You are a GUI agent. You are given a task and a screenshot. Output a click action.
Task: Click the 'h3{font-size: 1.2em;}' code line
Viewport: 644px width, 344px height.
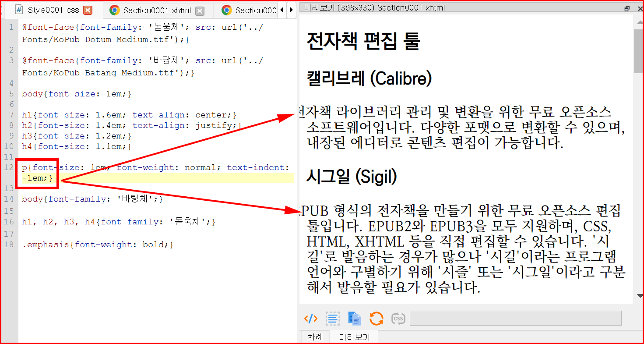(77, 136)
